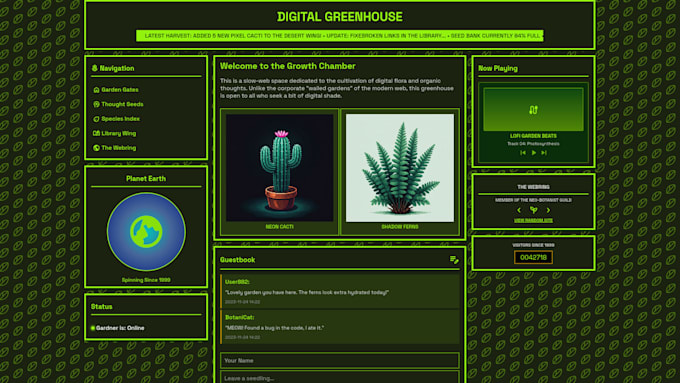This screenshot has width=680, height=383.
Task: Play the Lofi Garden Beats track
Action: coord(533,153)
